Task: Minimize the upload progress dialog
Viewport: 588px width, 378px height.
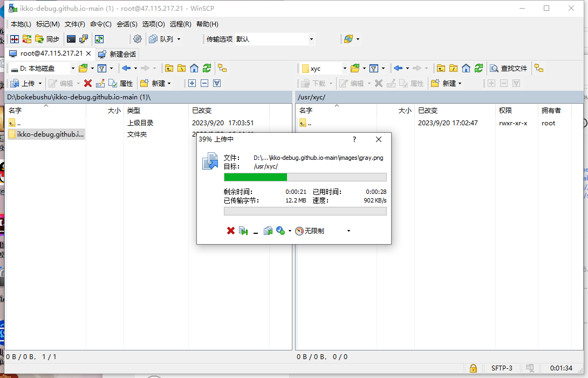Action: coord(256,231)
